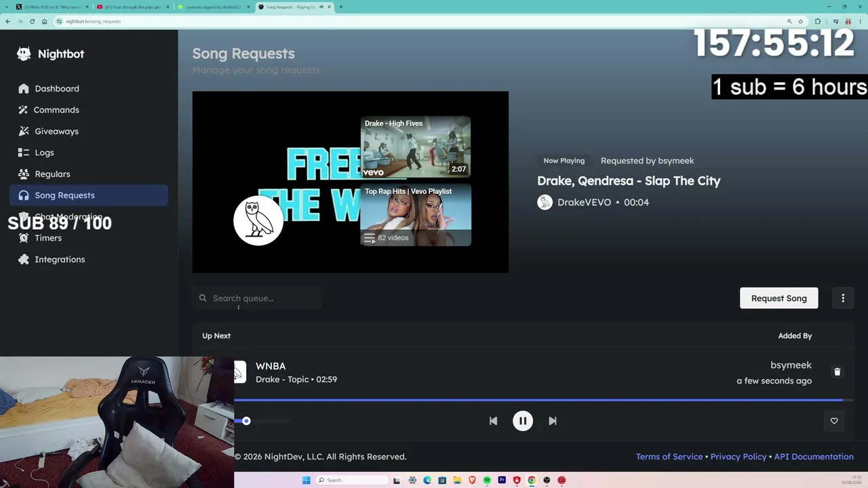Click the browser home button

[x=44, y=21]
